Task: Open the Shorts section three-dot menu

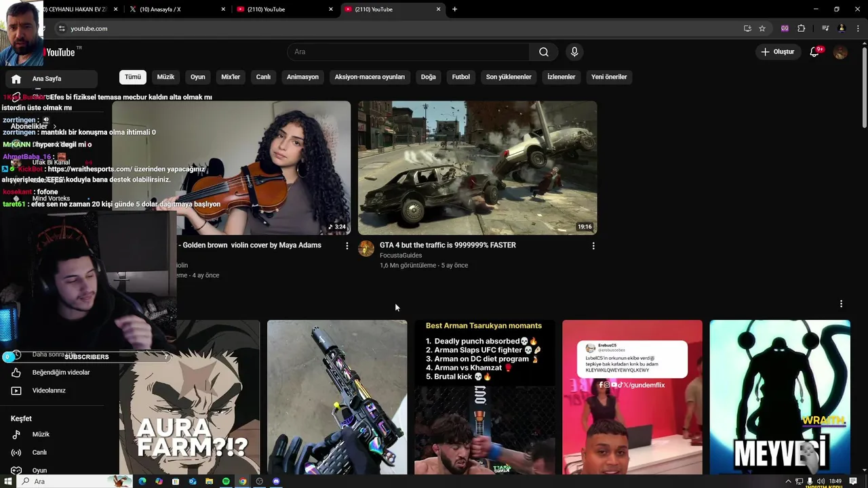Action: (x=841, y=304)
